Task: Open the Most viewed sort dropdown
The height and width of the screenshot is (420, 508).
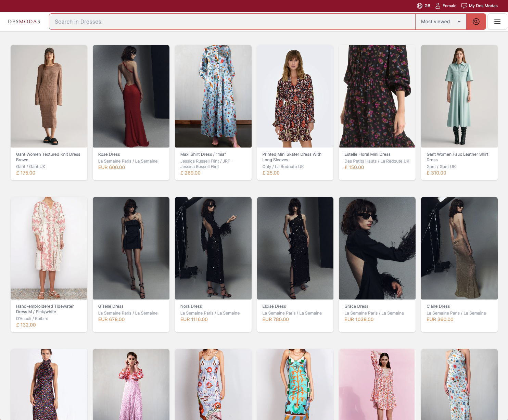Action: pos(441,22)
